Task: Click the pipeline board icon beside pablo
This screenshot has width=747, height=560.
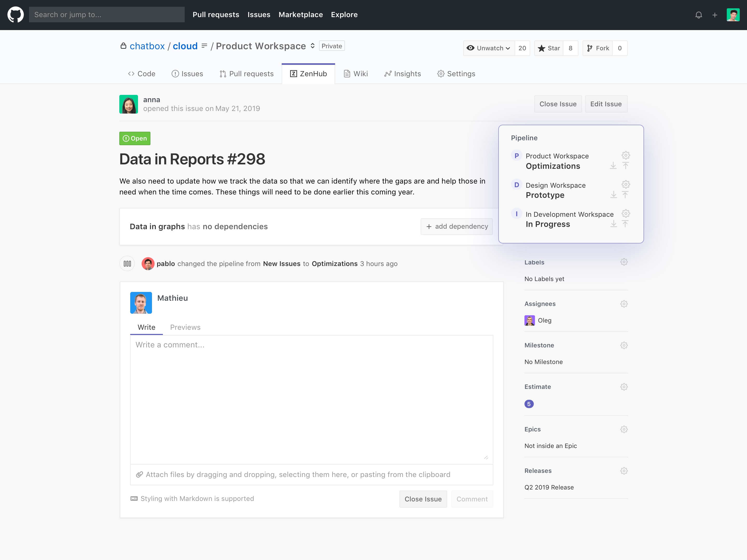Action: pos(127,264)
